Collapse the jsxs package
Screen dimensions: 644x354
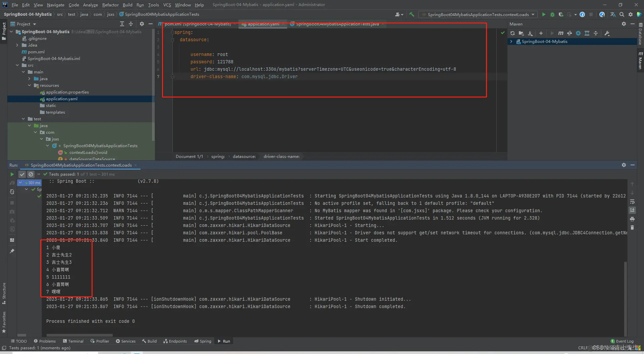coord(42,139)
